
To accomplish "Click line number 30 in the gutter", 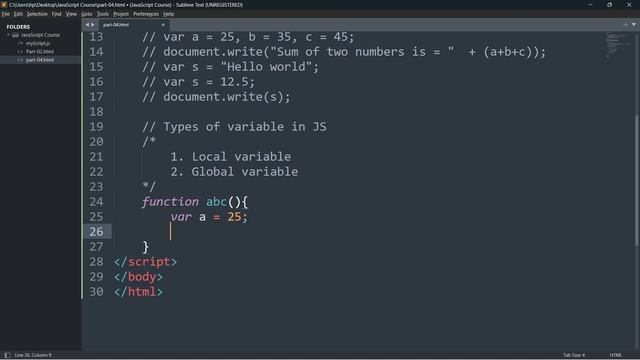I will (x=96, y=292).
